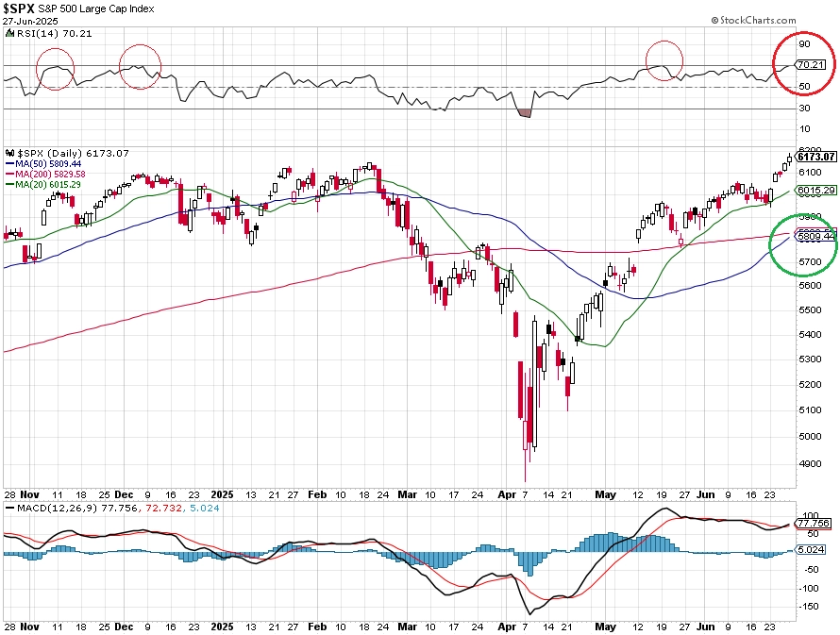The height and width of the screenshot is (635, 840).
Task: Click the $SPX ticker symbol title
Action: (19, 8)
